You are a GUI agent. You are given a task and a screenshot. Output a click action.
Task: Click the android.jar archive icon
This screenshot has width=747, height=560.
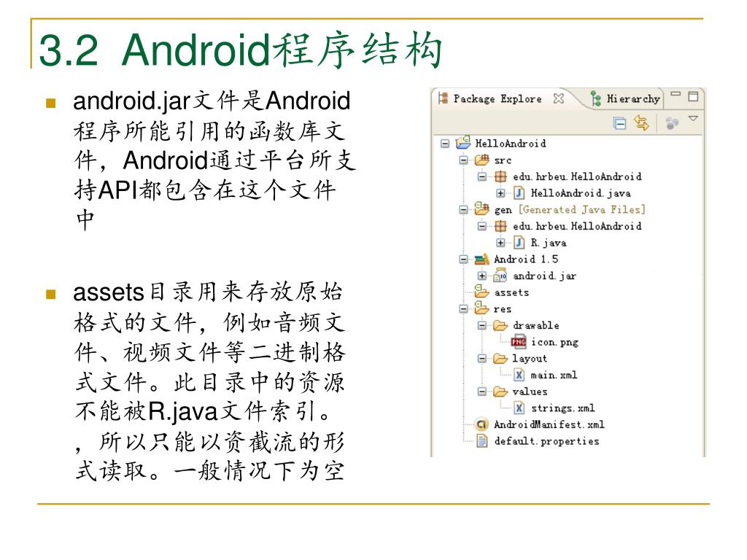coord(500,276)
